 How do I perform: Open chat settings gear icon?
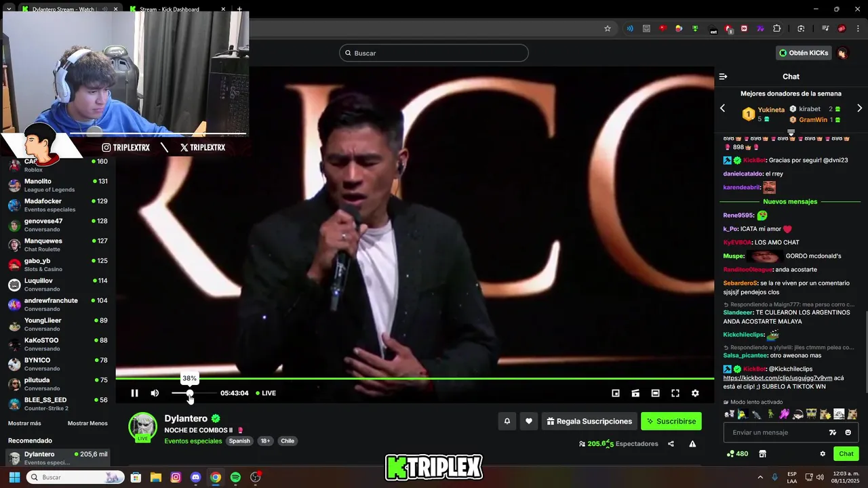pyautogui.click(x=823, y=454)
